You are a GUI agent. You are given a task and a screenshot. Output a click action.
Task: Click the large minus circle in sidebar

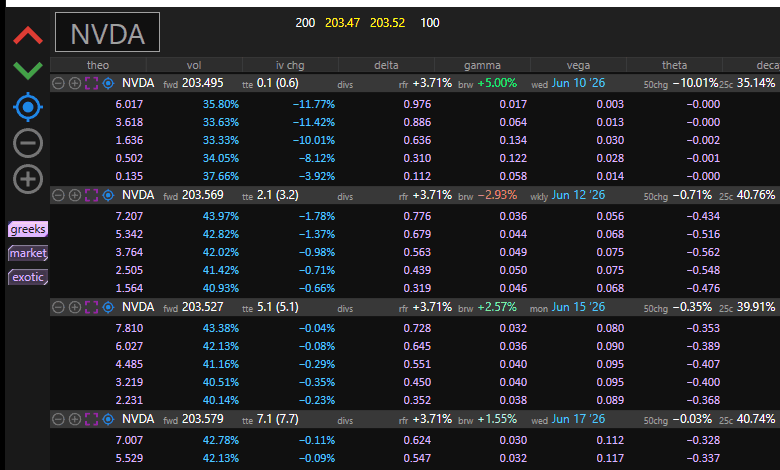click(x=28, y=143)
